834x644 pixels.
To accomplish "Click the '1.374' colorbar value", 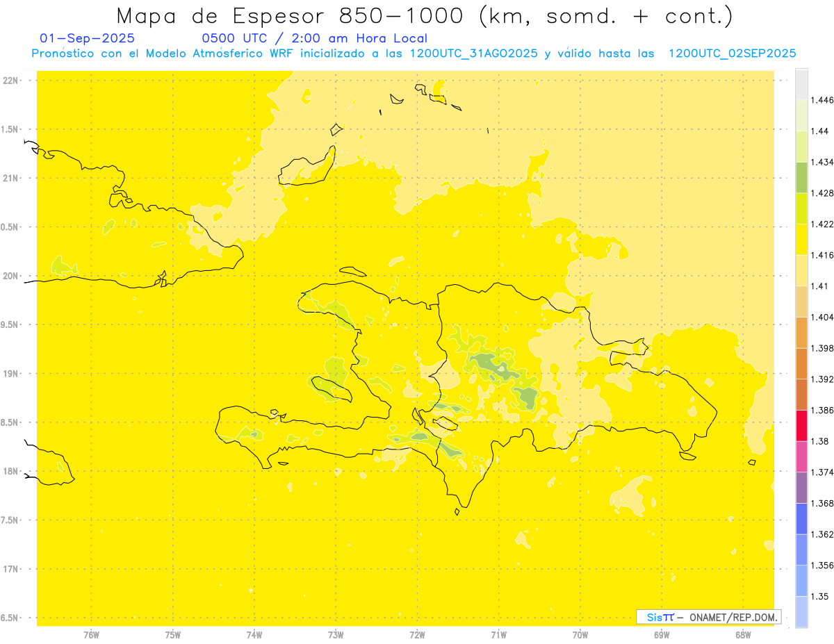I will coord(823,472).
